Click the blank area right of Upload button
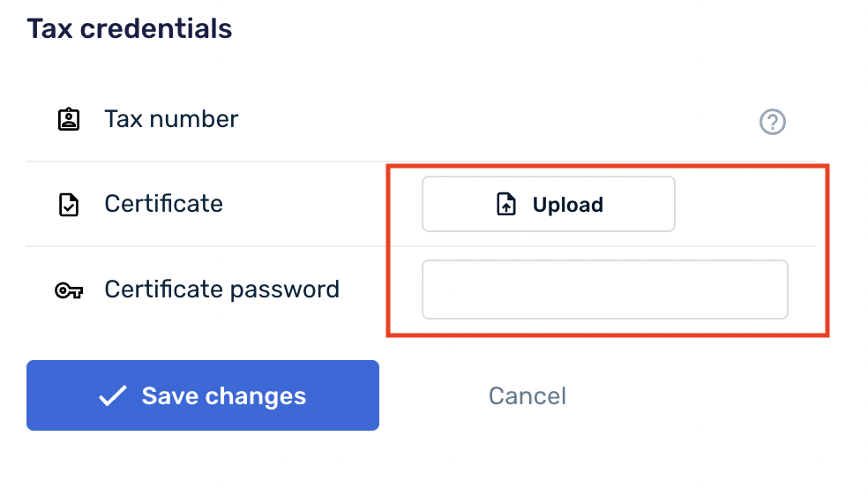This screenshot has height=496, width=868. [745, 204]
